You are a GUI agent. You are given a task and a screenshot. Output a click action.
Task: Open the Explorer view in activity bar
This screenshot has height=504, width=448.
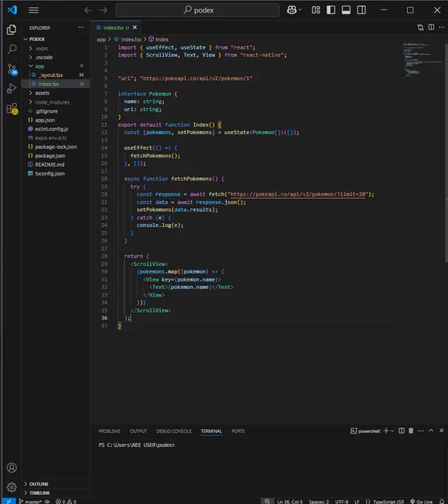[12, 30]
